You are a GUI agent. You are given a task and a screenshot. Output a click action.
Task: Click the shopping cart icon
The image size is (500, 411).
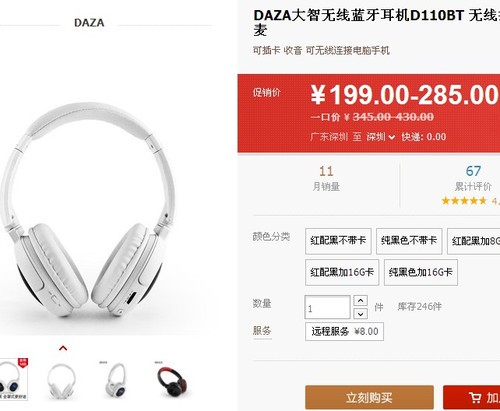(x=475, y=397)
